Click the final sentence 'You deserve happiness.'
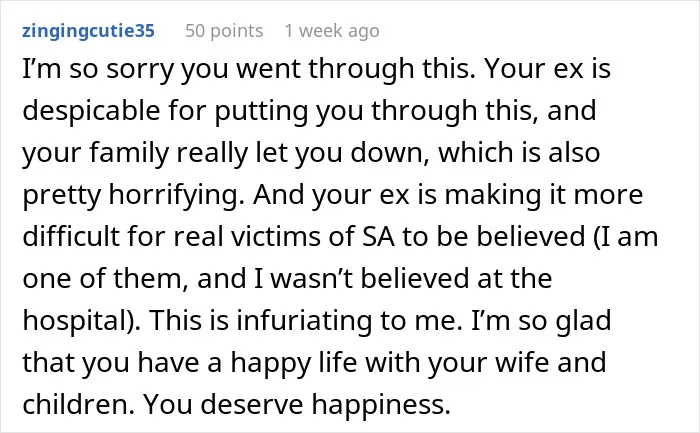 [297, 404]
